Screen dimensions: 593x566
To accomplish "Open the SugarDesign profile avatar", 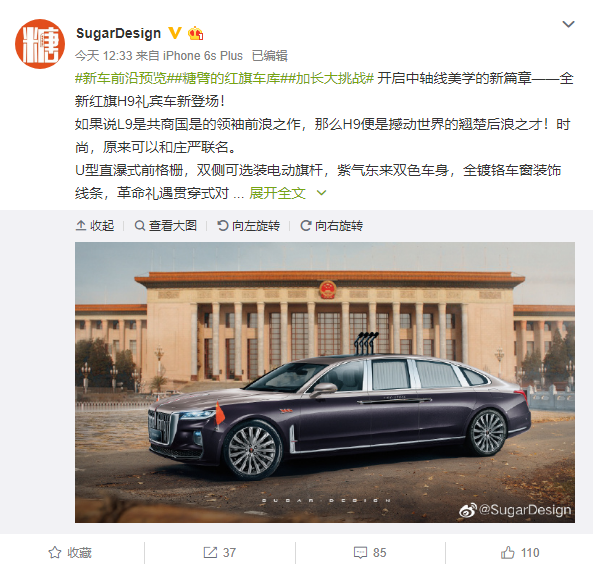I will pyautogui.click(x=40, y=43).
